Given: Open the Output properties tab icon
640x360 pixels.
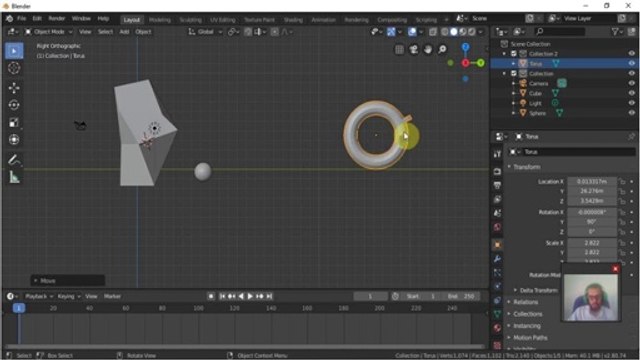Looking at the screenshot, I should coord(497,186).
